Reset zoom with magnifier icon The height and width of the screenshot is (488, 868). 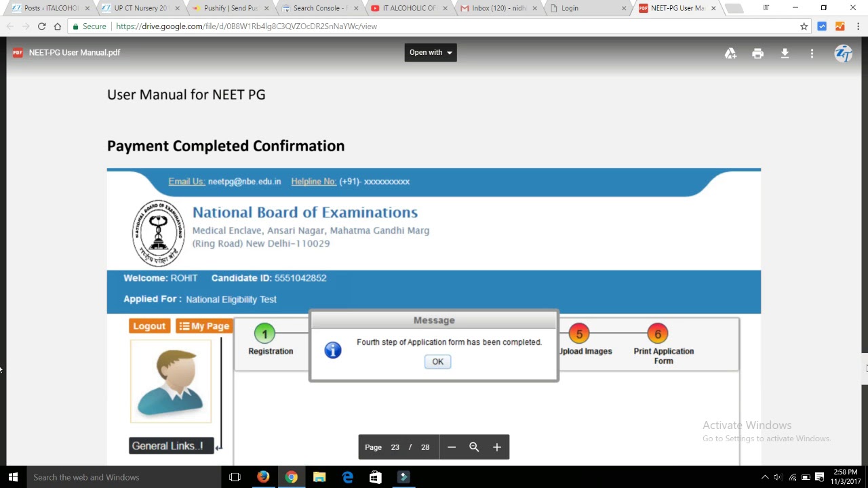474,447
